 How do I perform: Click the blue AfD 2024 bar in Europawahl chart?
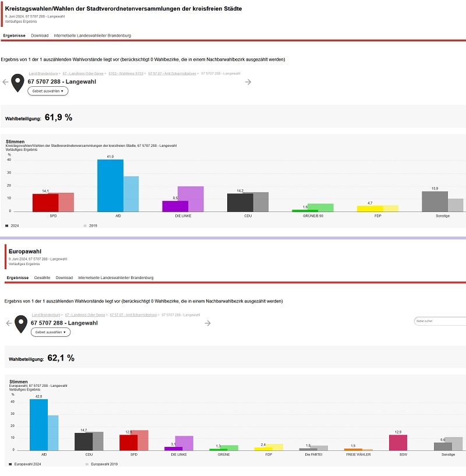[x=38, y=424]
